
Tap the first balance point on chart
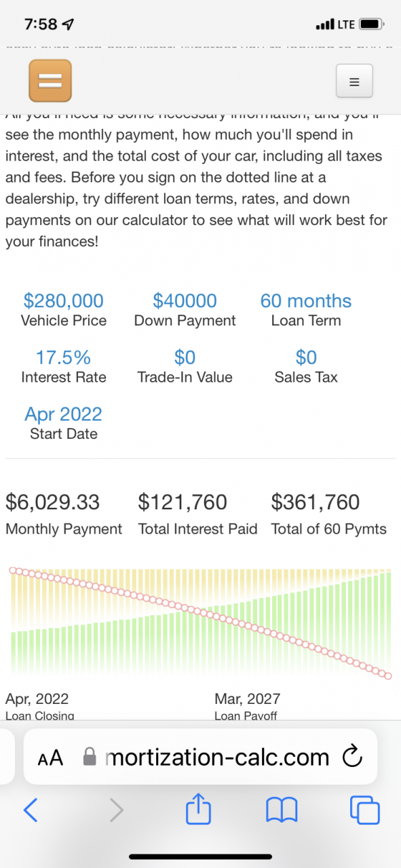pyautogui.click(x=13, y=570)
